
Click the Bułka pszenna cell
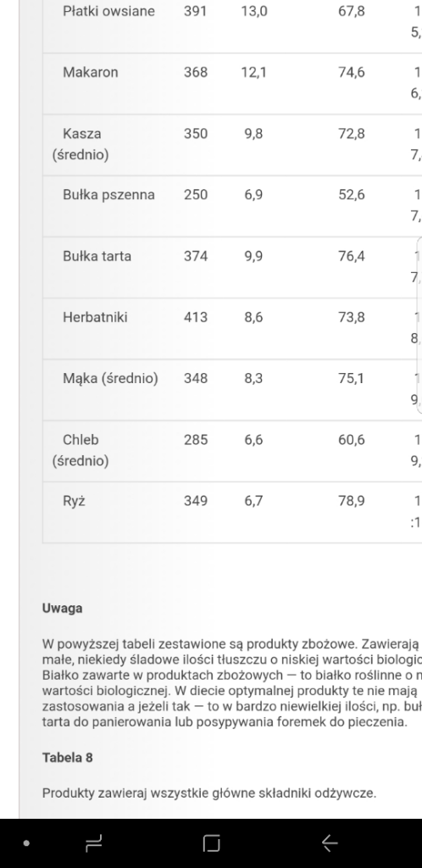(108, 195)
